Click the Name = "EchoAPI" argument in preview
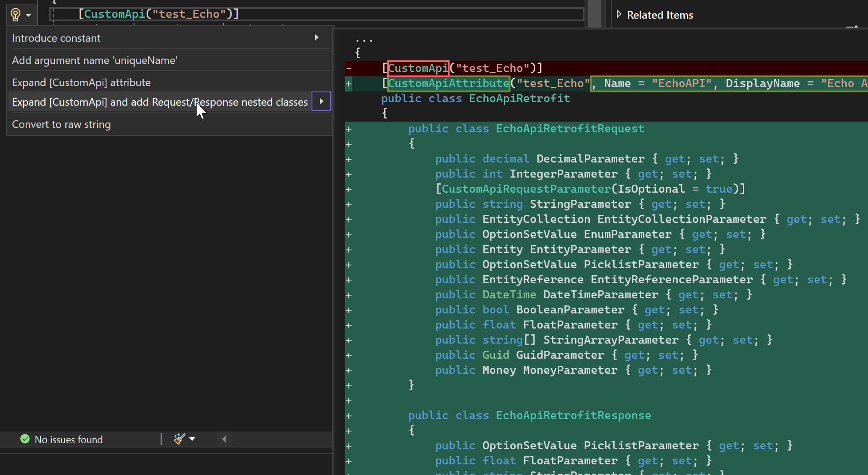This screenshot has height=475, width=868. point(658,83)
